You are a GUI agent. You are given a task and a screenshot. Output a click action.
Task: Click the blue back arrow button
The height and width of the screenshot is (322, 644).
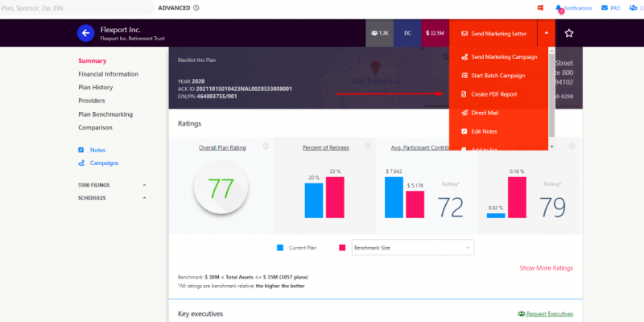[x=86, y=33]
